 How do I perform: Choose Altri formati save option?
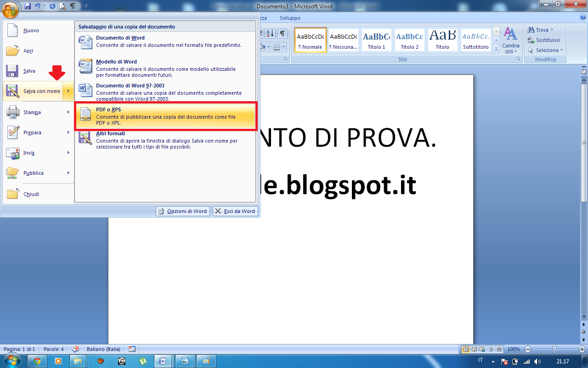[x=165, y=140]
